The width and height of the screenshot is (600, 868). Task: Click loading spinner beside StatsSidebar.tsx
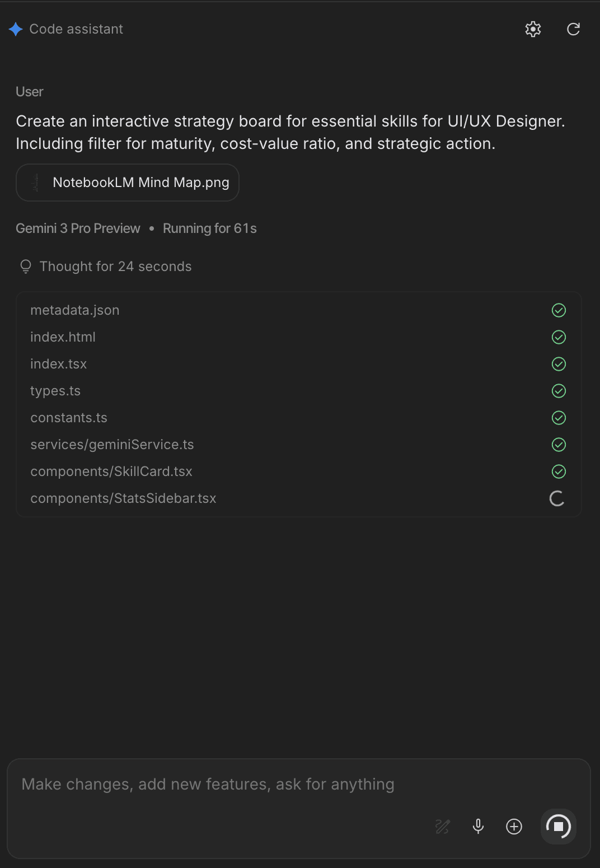click(557, 498)
